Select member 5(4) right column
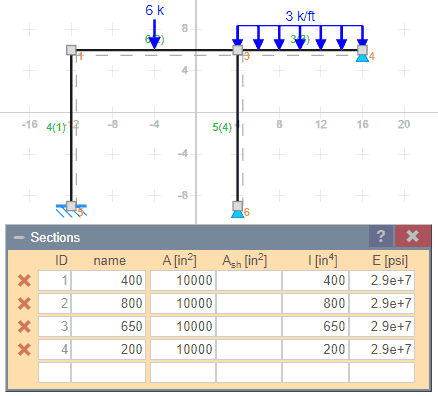Image resolution: width=438 pixels, height=396 pixels. (237, 128)
